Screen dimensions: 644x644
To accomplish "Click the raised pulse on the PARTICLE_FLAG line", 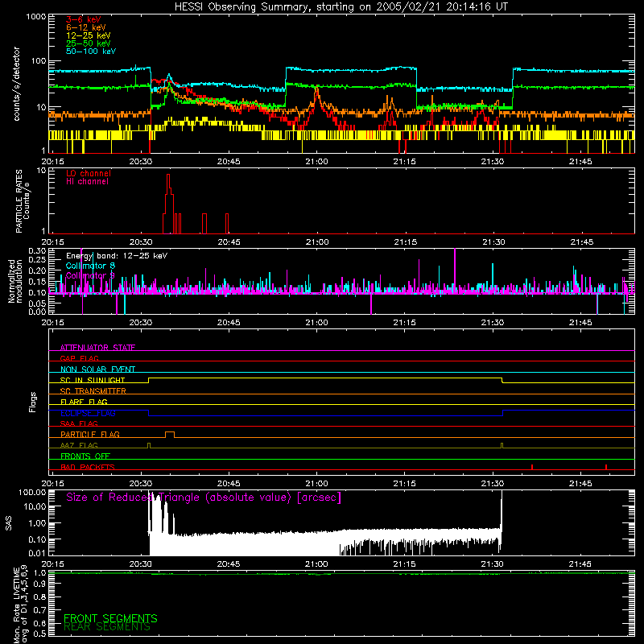I will pos(170,434).
